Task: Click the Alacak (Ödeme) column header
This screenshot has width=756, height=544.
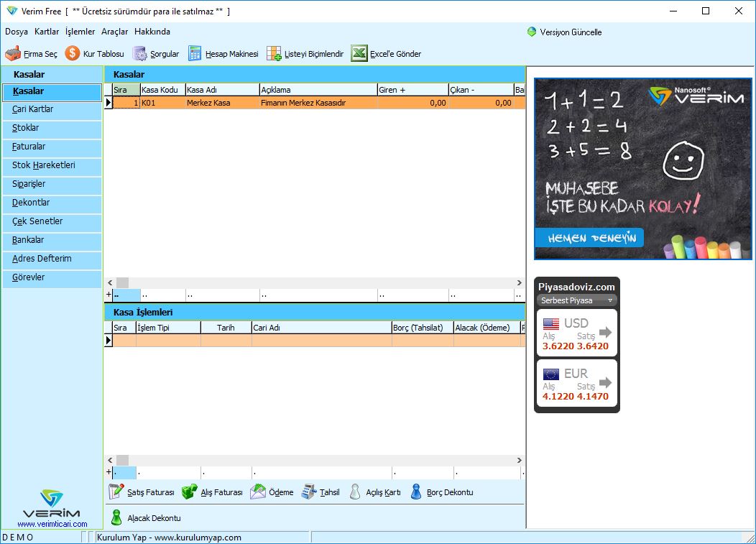Action: click(487, 328)
